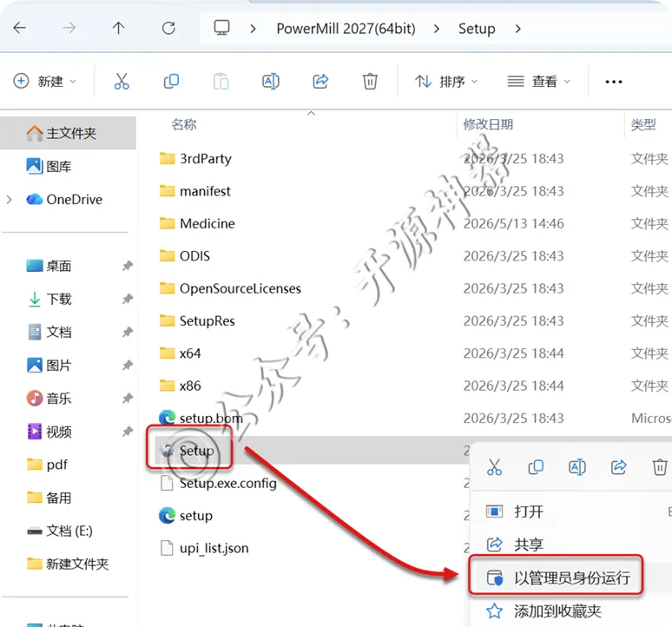Image resolution: width=672 pixels, height=627 pixels.
Task: Click Rename icon in context menu
Action: tap(576, 466)
